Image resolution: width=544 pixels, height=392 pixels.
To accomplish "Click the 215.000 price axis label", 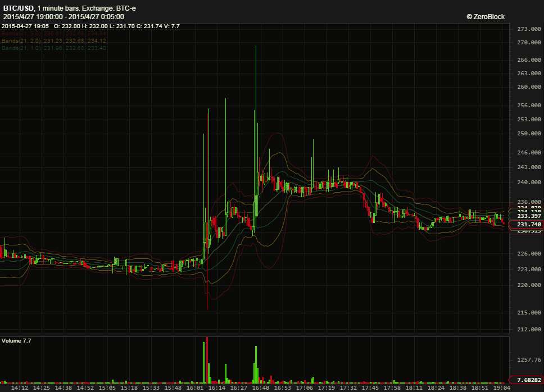I will (529, 312).
